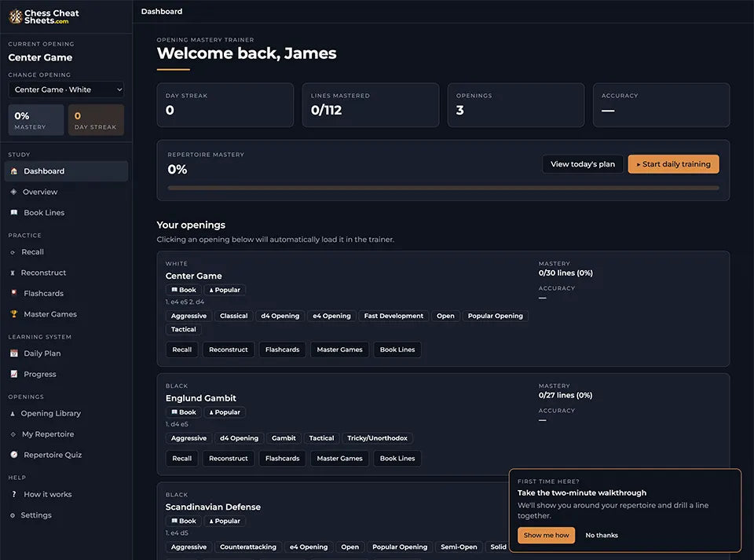
Task: Click Show me how in walkthrough popup
Action: click(x=546, y=535)
